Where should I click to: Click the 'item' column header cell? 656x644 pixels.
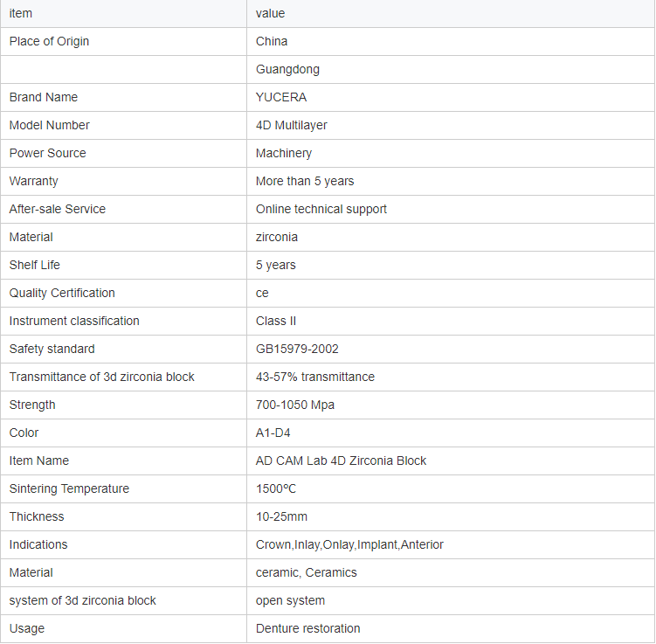tap(21, 13)
